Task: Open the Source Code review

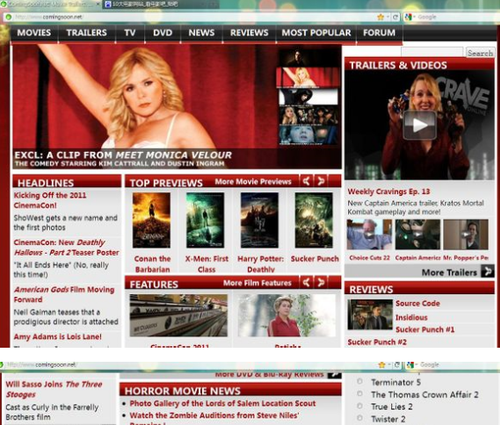Action: click(x=418, y=303)
